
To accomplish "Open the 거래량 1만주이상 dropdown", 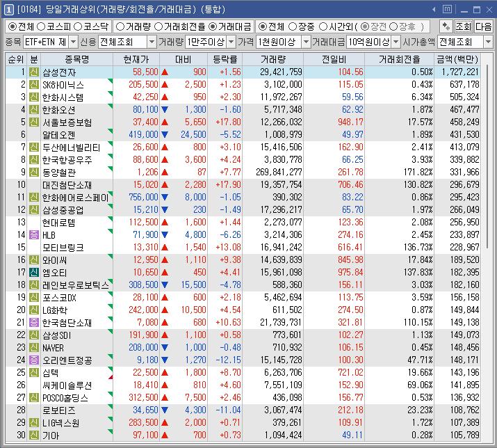I will point(231,42).
